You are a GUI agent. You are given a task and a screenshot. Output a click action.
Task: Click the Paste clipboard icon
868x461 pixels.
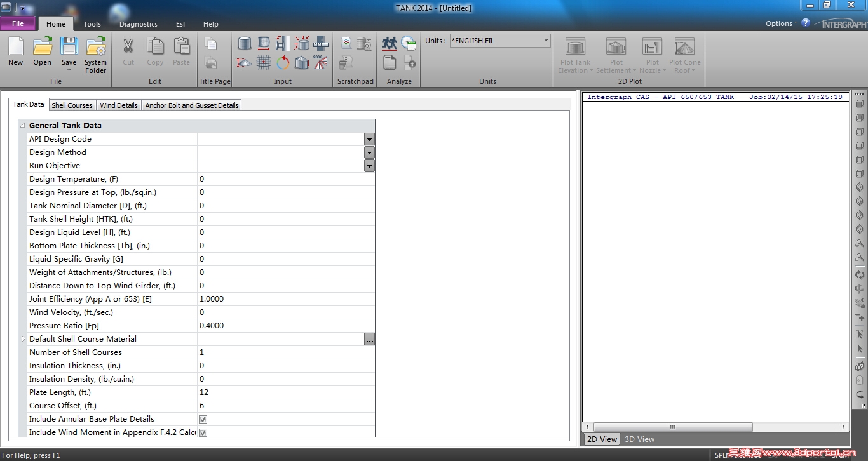(x=182, y=46)
